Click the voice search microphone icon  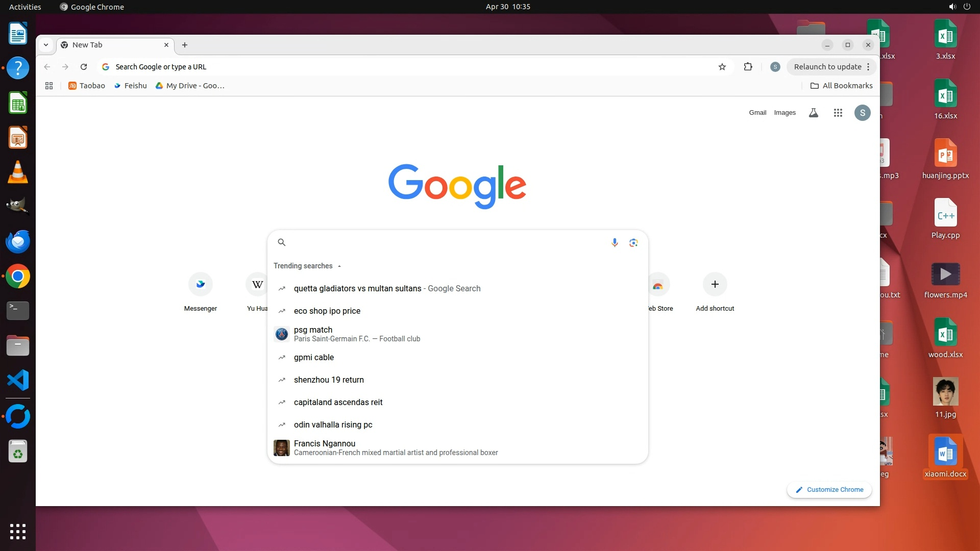point(615,242)
